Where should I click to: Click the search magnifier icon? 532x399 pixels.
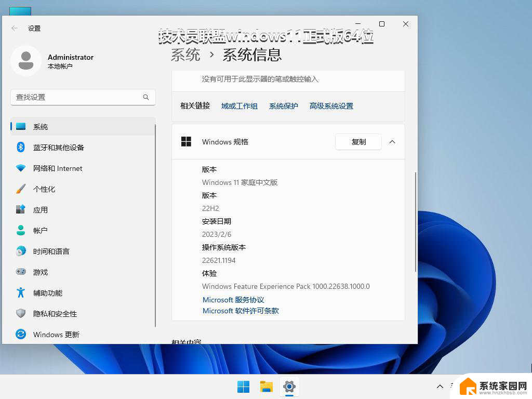click(146, 97)
